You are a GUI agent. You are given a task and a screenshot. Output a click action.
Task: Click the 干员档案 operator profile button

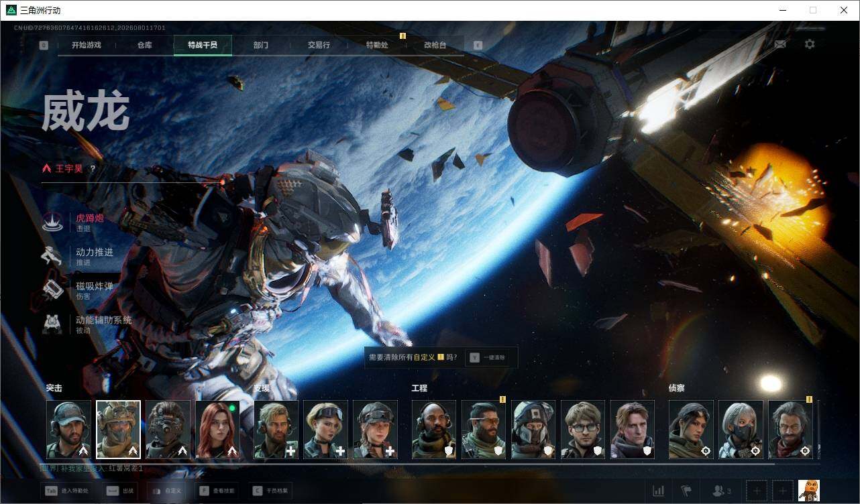[270, 491]
